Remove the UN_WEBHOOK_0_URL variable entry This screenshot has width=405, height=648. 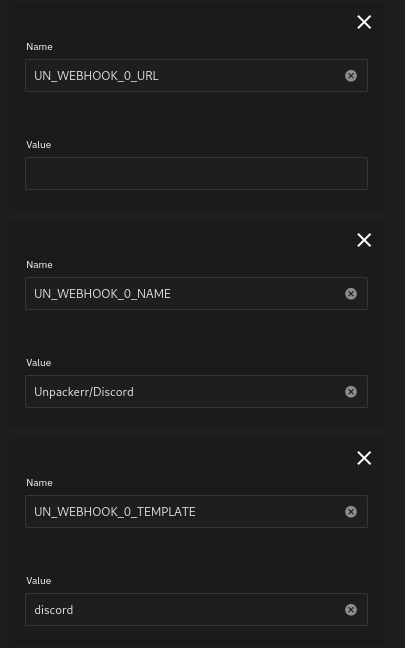tap(364, 22)
